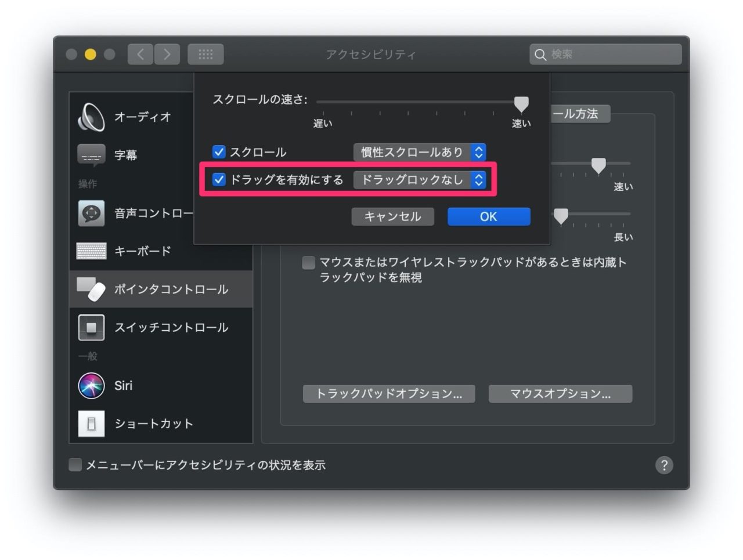
Task: Uncheck the スクロール checkbox
Action: point(219,152)
